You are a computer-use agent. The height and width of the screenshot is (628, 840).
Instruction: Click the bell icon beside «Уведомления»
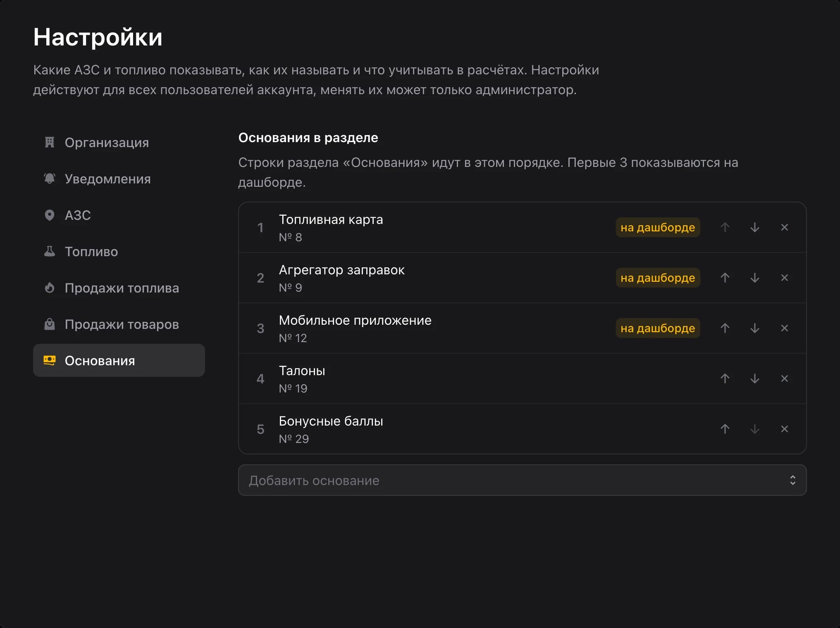pos(50,178)
